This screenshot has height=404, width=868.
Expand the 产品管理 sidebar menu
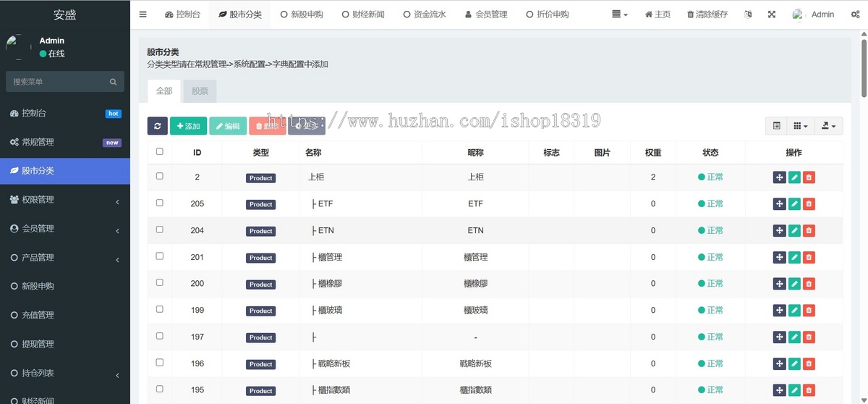[x=65, y=258]
